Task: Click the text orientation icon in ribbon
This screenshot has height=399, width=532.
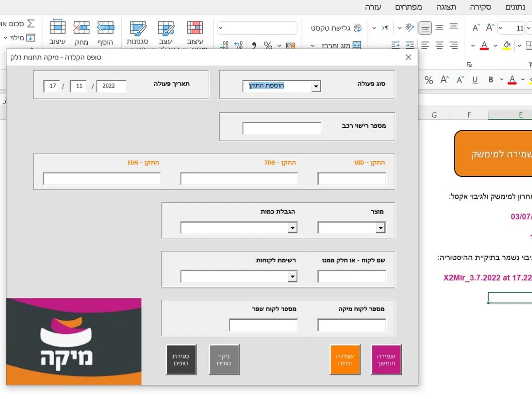Action: point(410,28)
